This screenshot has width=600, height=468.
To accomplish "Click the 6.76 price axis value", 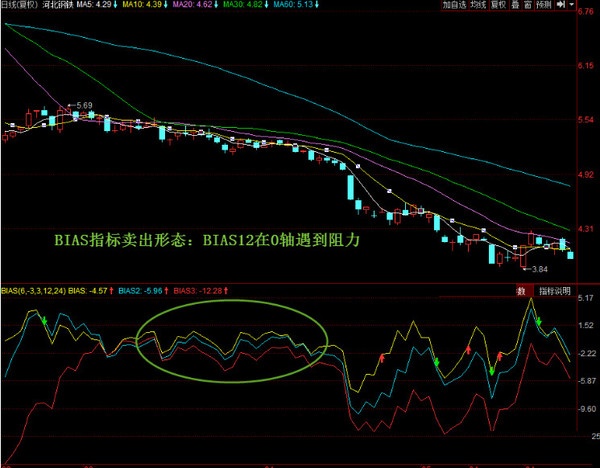I will pos(585,11).
